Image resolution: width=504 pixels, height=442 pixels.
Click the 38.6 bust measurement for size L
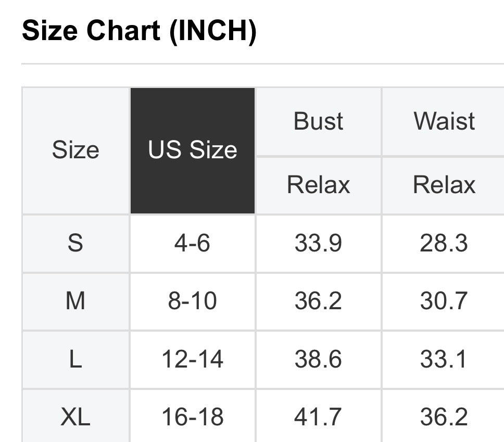pos(319,359)
